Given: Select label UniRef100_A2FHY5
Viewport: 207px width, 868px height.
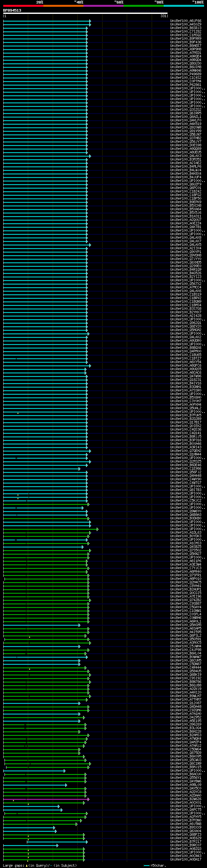Looking at the screenshot, I should click(186, 817).
